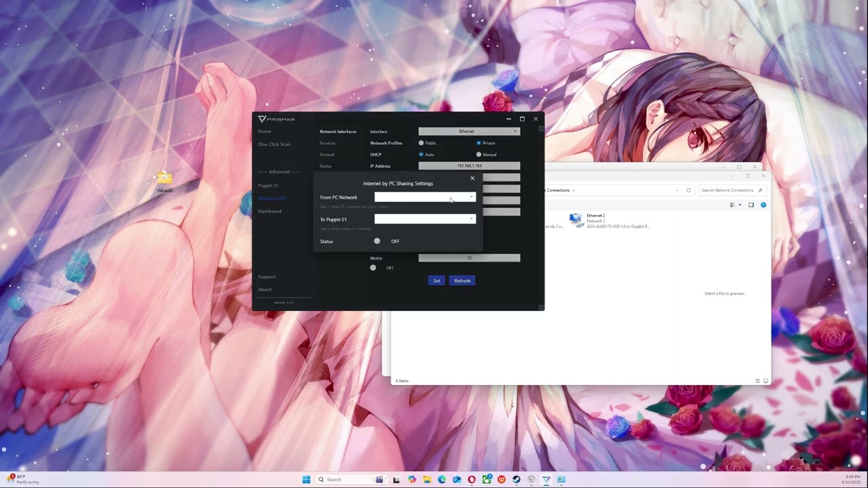Open Puppis S1 section in sidebar
This screenshot has height=488, width=868.
point(268,185)
